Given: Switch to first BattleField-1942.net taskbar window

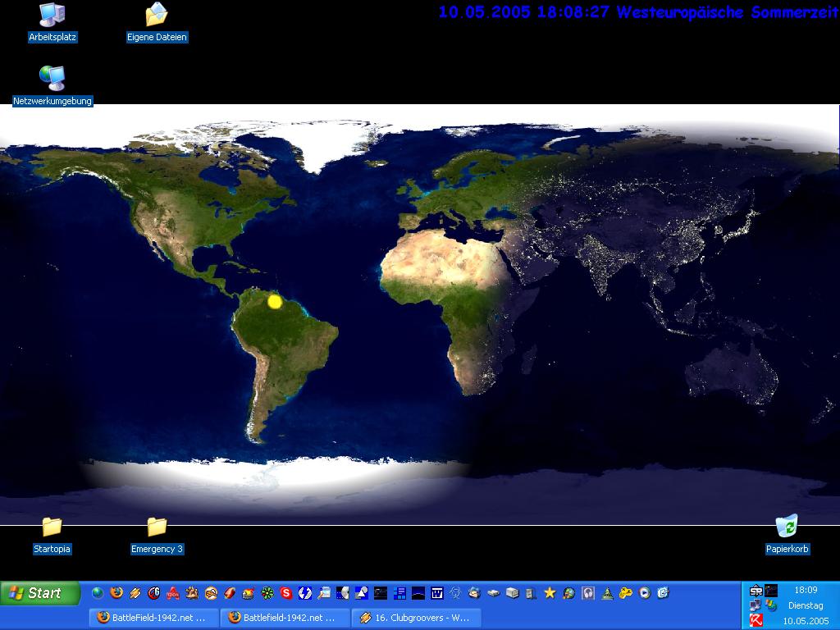Looking at the screenshot, I should pyautogui.click(x=153, y=618).
